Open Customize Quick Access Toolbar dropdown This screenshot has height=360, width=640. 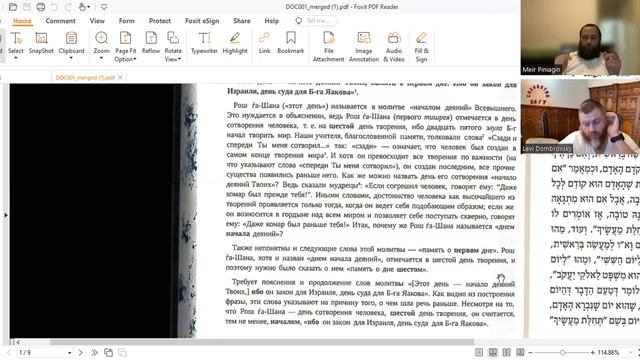pos(104,7)
